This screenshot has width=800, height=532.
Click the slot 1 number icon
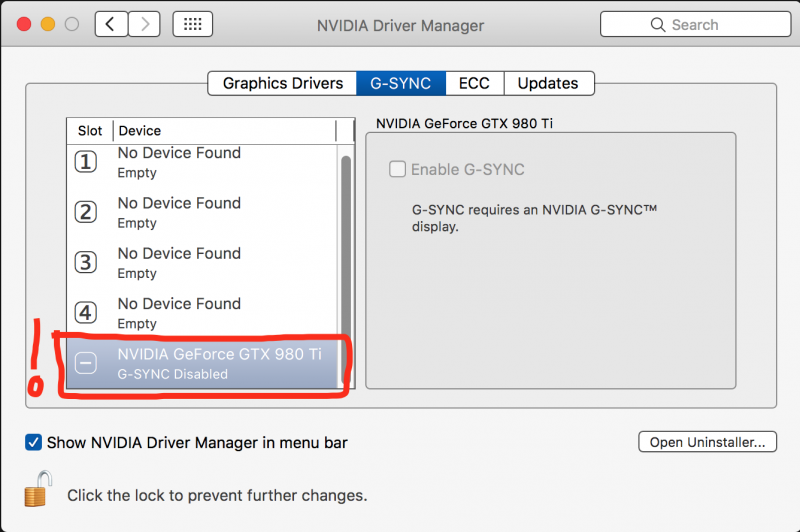(x=86, y=162)
